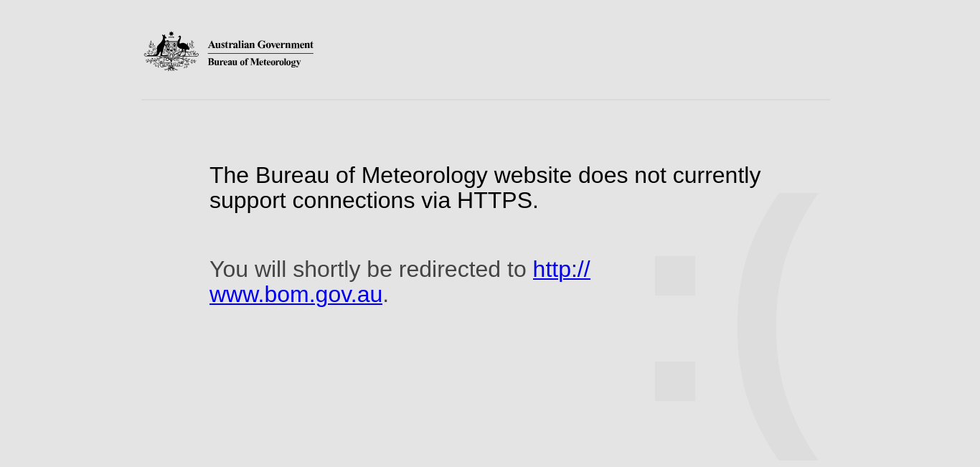Click the 'http://' part of the link
Viewport: 980px width, 467px height.
(562, 269)
